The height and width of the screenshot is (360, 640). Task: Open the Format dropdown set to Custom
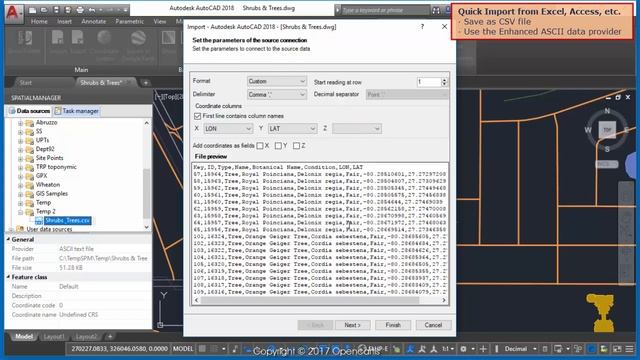pyautogui.click(x=276, y=81)
